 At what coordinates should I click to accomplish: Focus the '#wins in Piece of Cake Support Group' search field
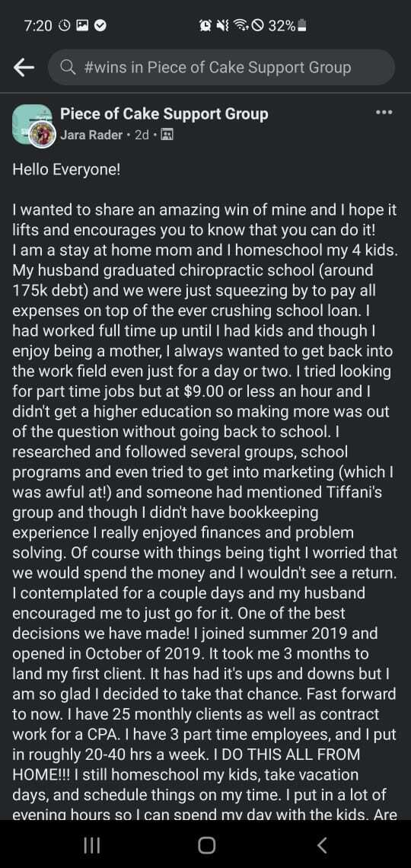[221, 68]
